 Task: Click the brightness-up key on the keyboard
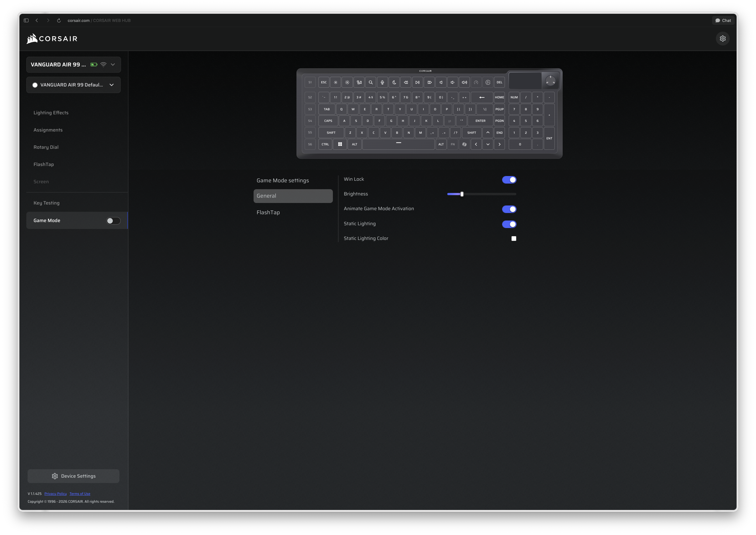347,82
